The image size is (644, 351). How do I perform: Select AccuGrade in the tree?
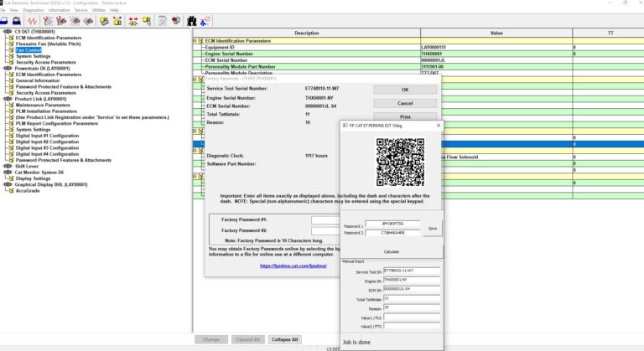[x=29, y=190]
